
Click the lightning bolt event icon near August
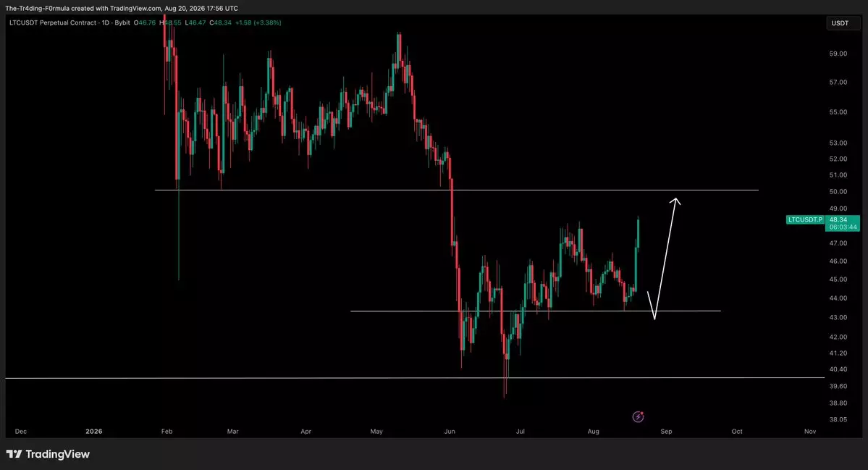638,416
